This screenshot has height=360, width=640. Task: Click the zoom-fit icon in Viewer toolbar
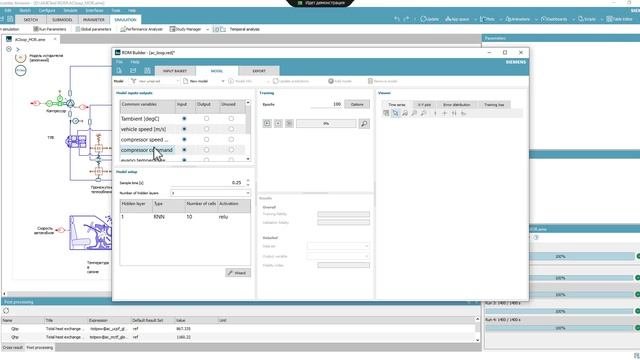pos(404,113)
